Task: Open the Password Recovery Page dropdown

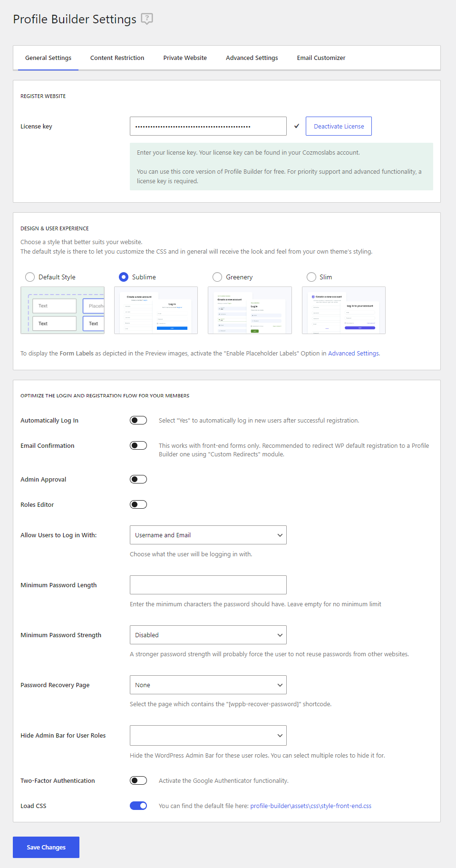Action: tap(208, 685)
